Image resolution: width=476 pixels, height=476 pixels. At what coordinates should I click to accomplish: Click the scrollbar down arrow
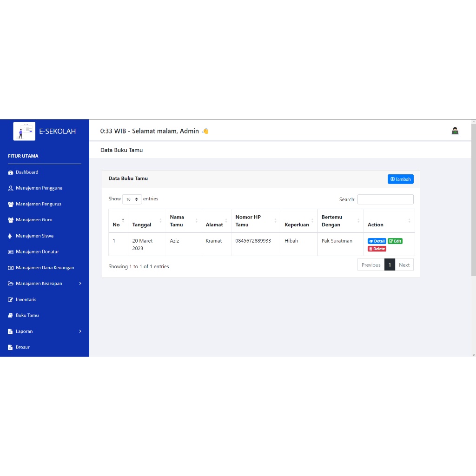474,355
